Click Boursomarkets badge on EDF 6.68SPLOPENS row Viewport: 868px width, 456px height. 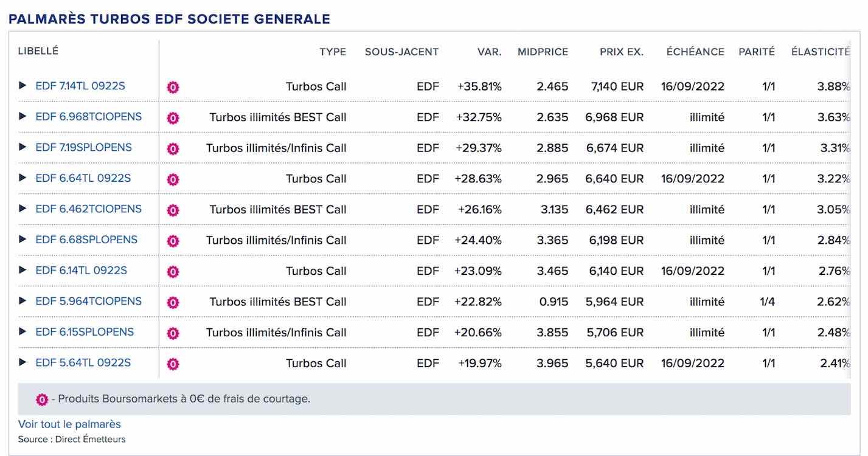tap(173, 241)
